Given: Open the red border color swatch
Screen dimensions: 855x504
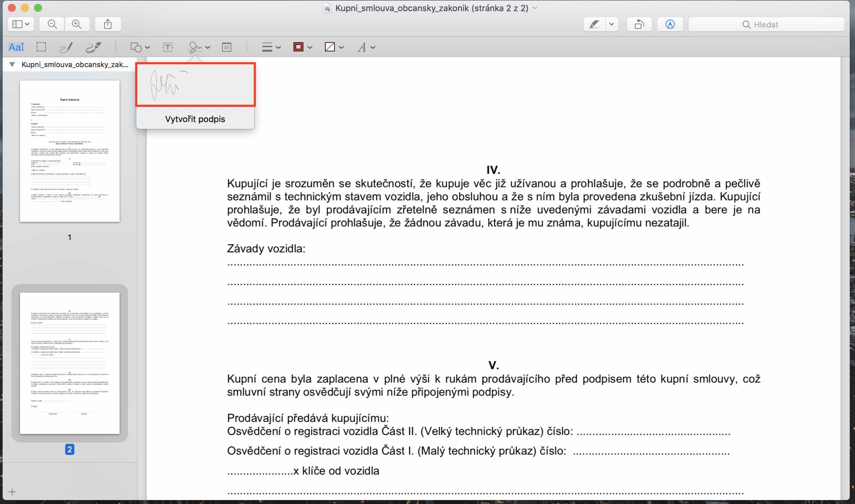Looking at the screenshot, I should point(298,47).
